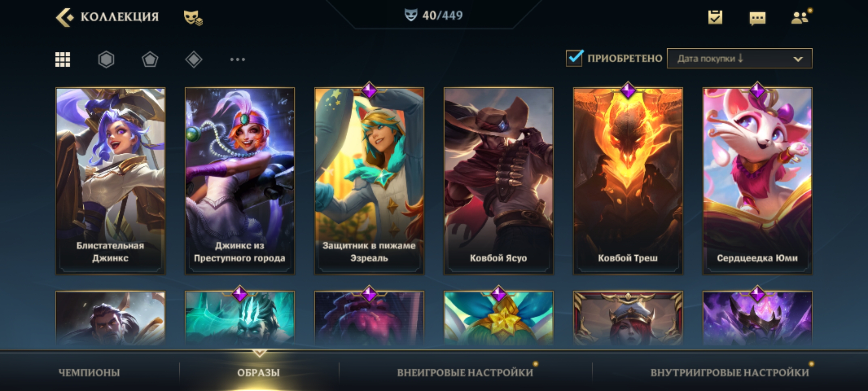
Task: Open the Блистательная Джинкс skin card
Action: pos(110,181)
